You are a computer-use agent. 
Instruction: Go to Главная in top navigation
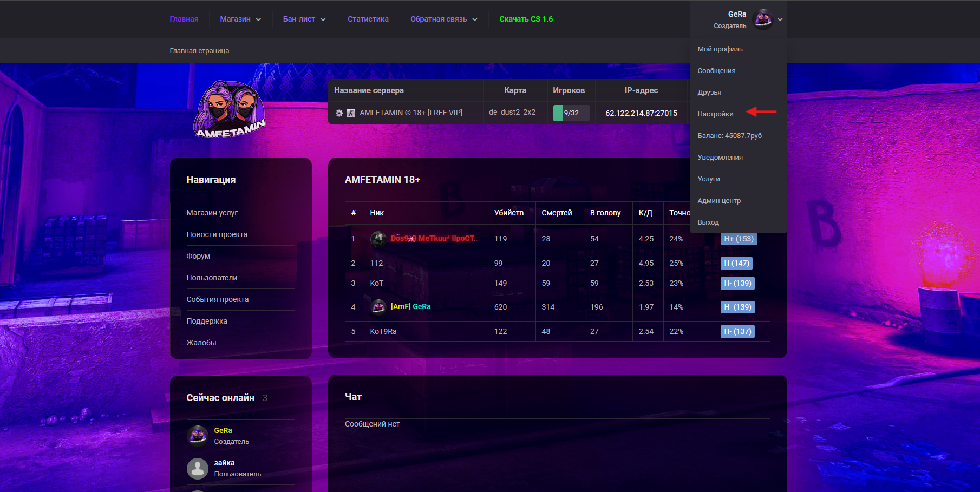[184, 19]
